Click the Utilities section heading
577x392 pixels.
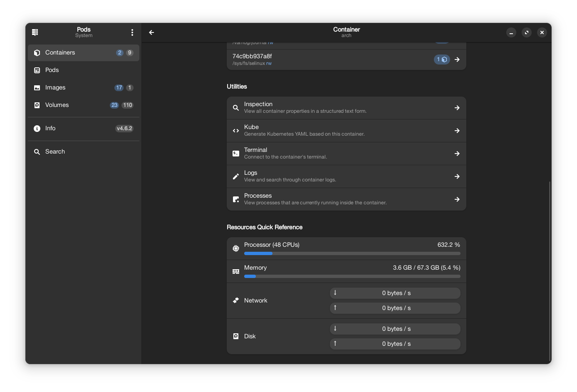coord(237,87)
